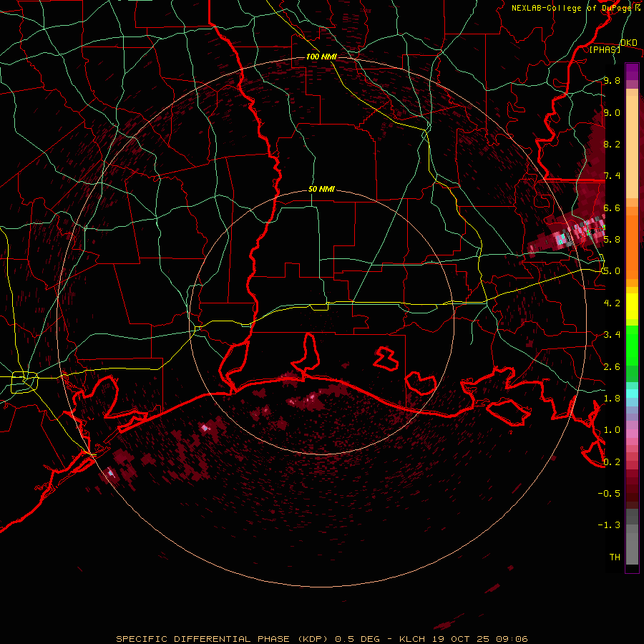Pick the gray segment of the color bar
The image size is (644, 644).
tap(632, 537)
